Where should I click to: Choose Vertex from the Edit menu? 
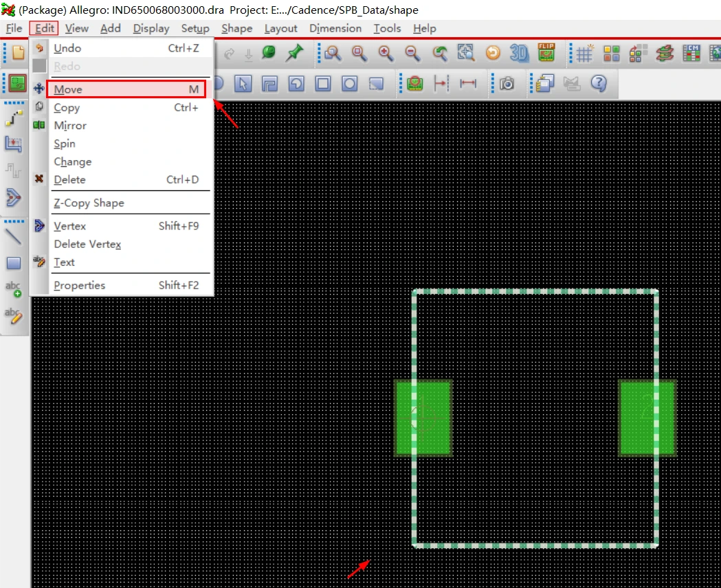coord(122,226)
